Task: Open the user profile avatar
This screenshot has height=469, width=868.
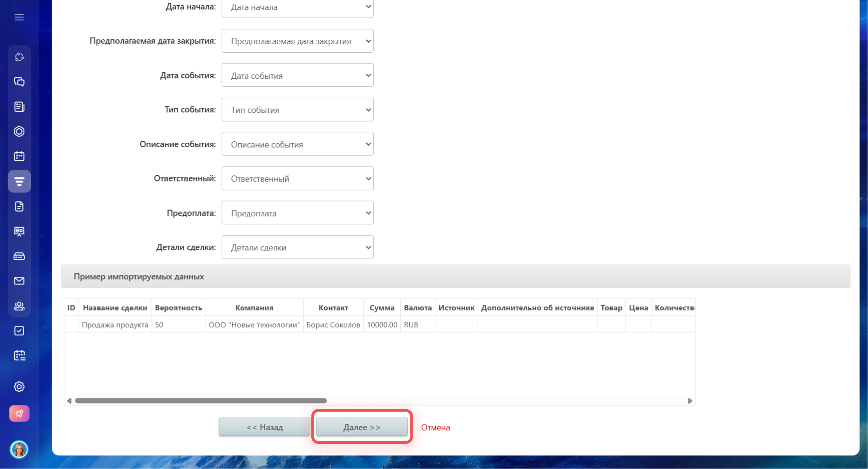Action: coord(19,449)
